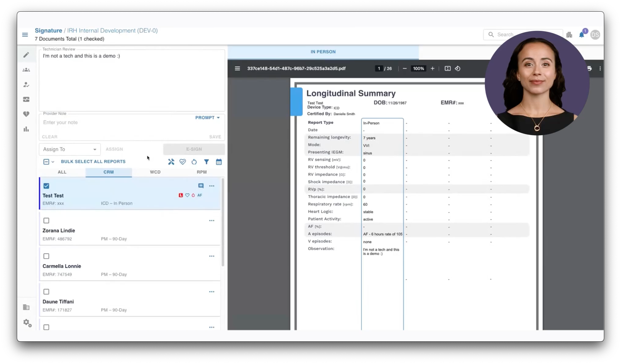Click the refresh reports icon
The width and height of the screenshot is (621, 364).
(194, 162)
